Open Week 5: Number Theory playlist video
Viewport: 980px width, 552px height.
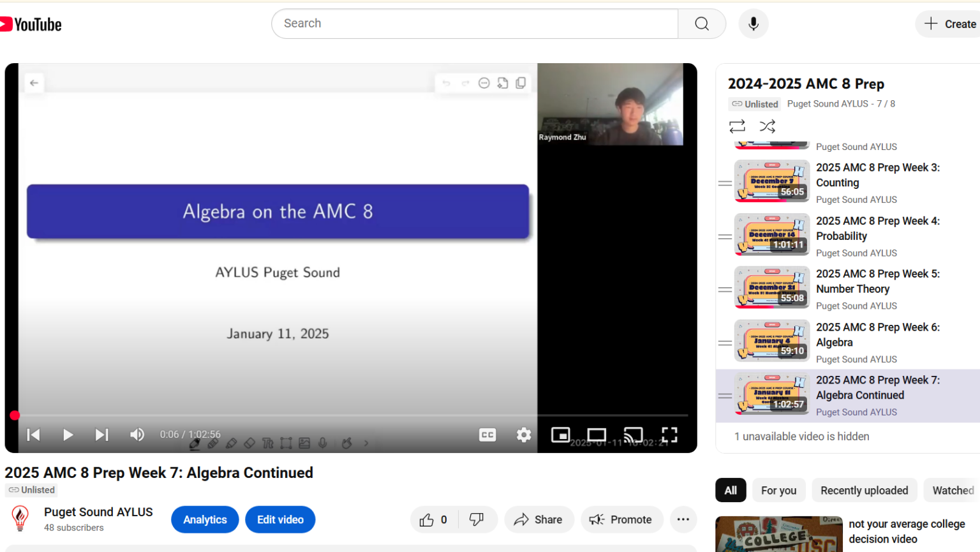pyautogui.click(x=877, y=281)
